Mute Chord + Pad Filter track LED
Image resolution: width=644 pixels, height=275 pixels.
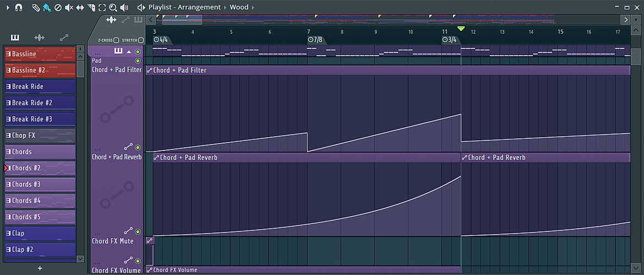pyautogui.click(x=138, y=147)
